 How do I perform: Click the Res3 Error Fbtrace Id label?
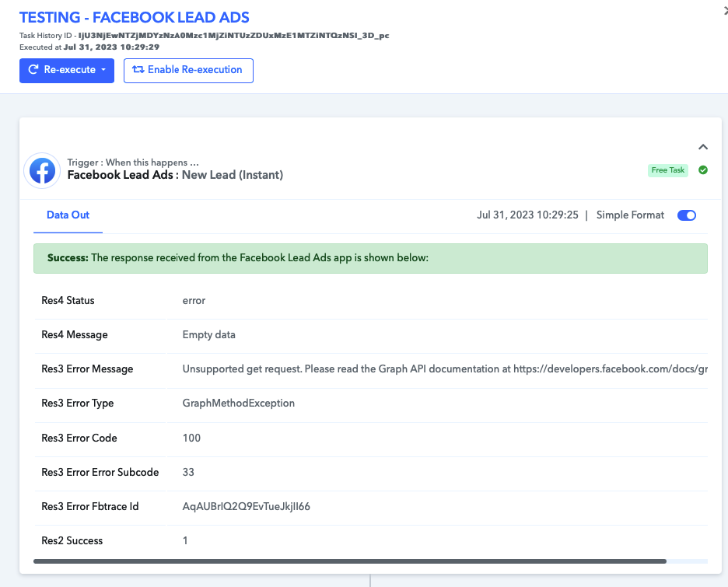click(90, 506)
